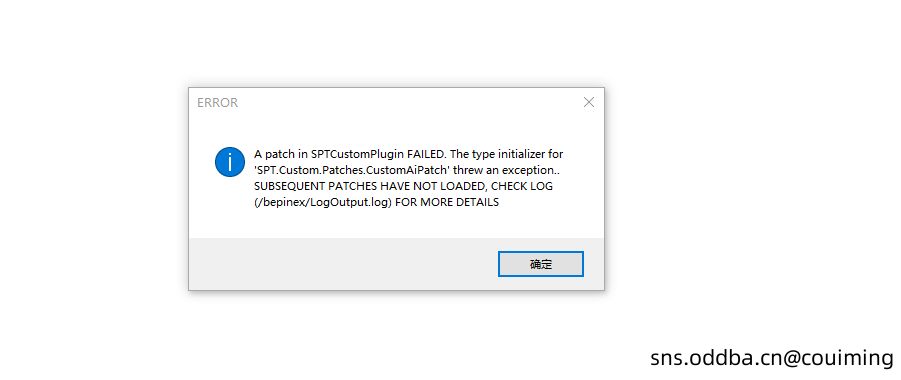Click the ERROR title text

pyautogui.click(x=217, y=103)
